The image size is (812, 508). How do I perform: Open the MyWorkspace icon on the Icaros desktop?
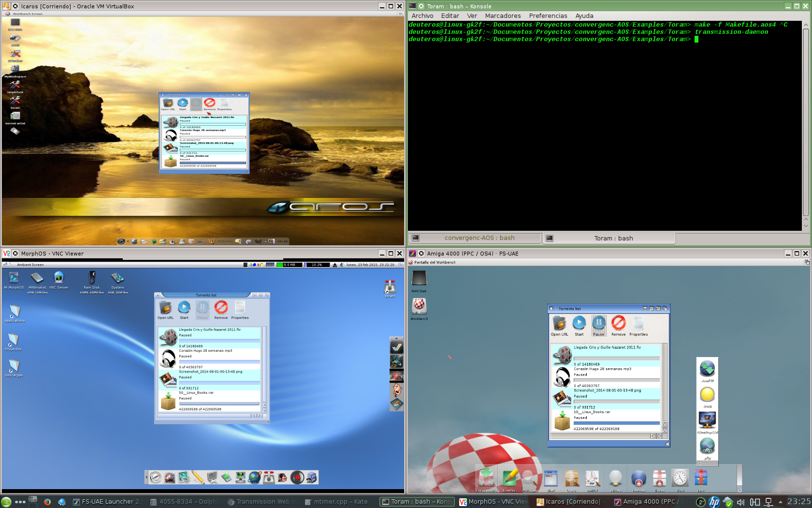click(x=15, y=71)
